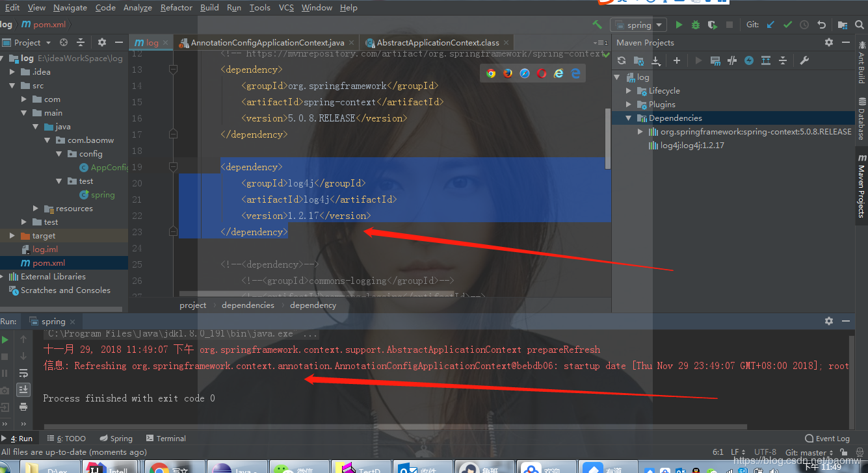
Task: Open the 6: TODO tool window
Action: point(66,439)
